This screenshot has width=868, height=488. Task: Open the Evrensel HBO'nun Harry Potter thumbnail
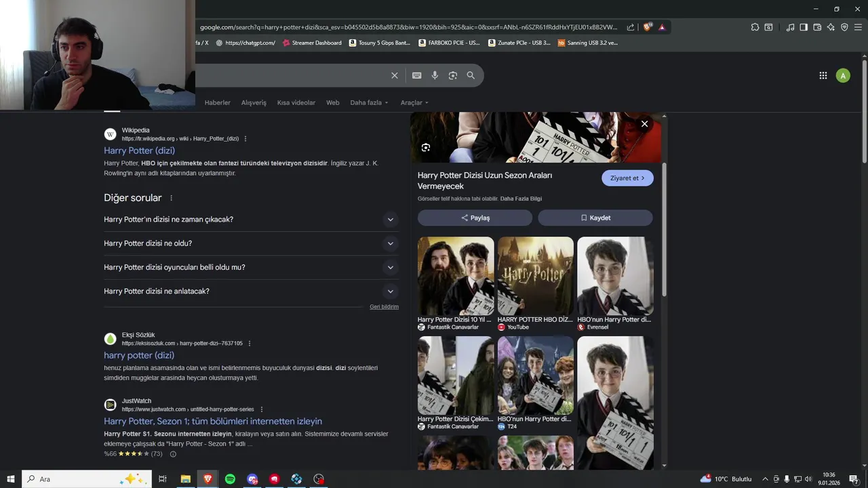(x=615, y=276)
